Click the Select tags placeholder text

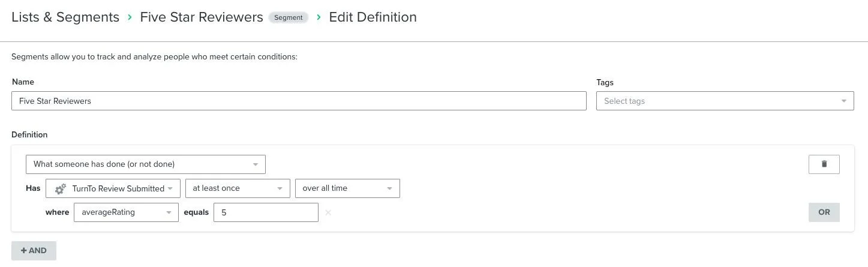point(624,101)
